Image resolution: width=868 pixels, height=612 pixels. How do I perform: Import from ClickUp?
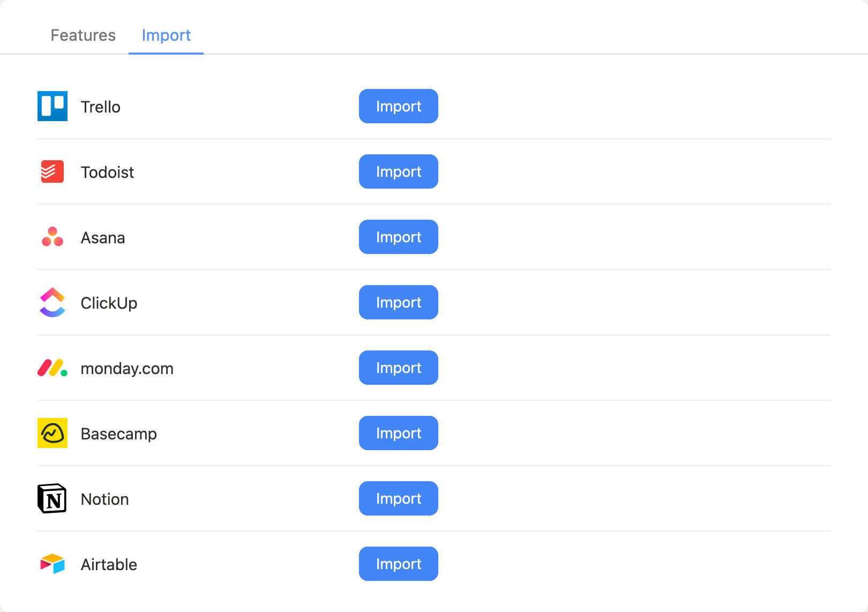click(399, 302)
